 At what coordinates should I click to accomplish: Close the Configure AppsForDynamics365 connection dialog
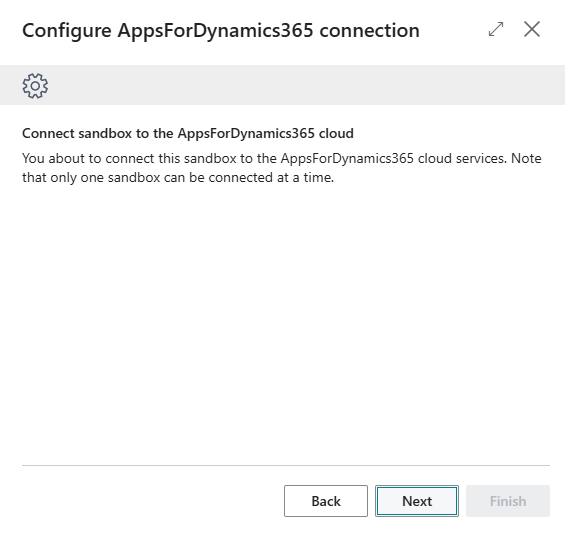click(532, 29)
